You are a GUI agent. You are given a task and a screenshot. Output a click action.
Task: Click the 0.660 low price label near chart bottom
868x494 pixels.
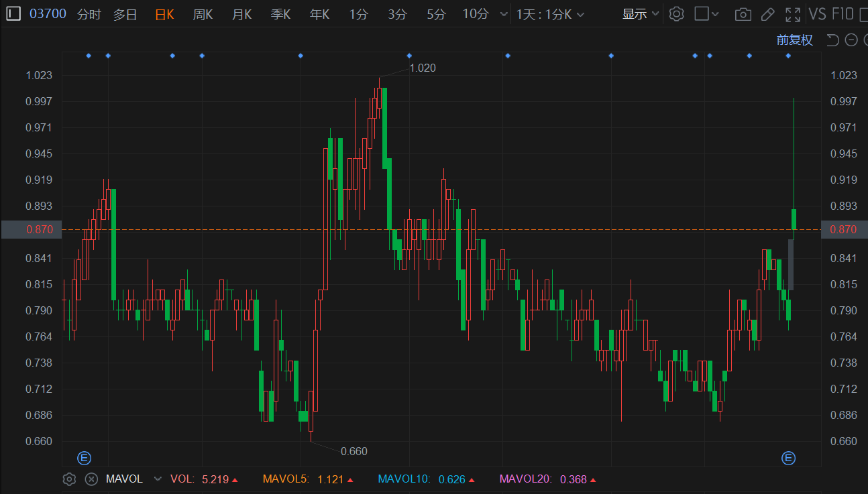(354, 451)
